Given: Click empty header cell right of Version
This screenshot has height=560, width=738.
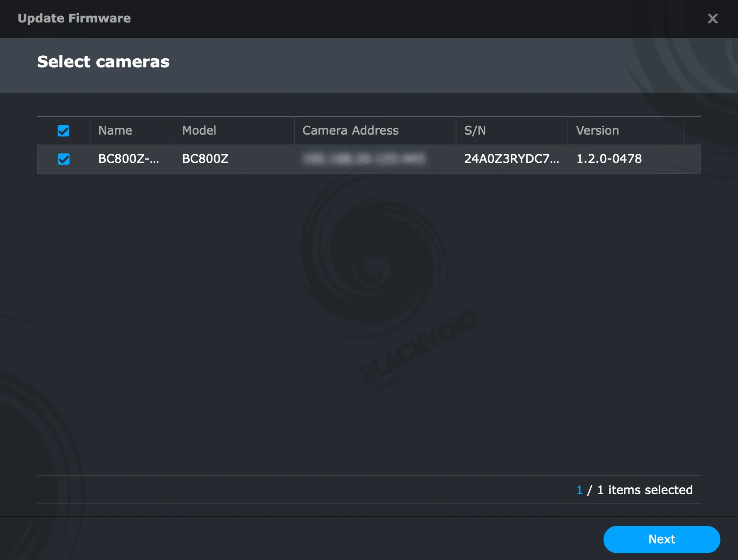Looking at the screenshot, I should [x=693, y=131].
